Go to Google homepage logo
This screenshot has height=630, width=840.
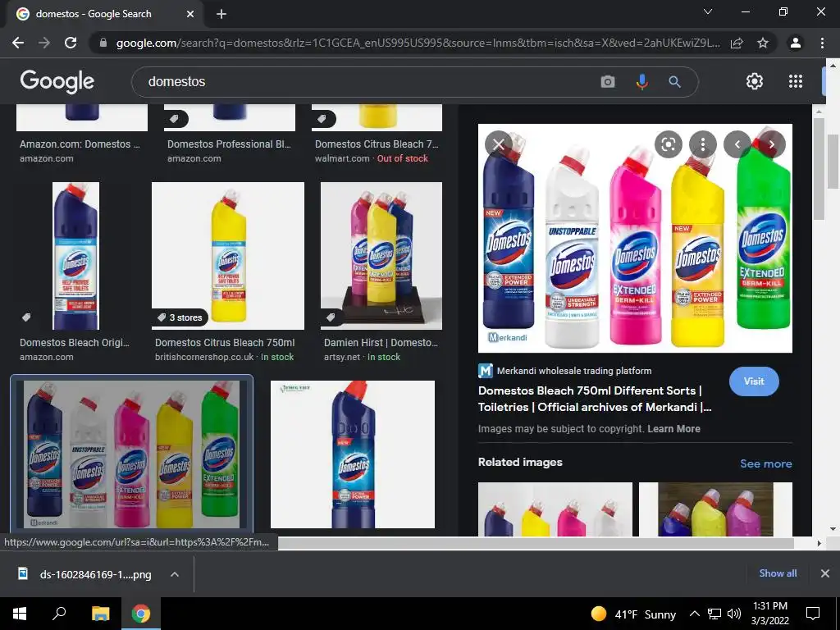57,81
